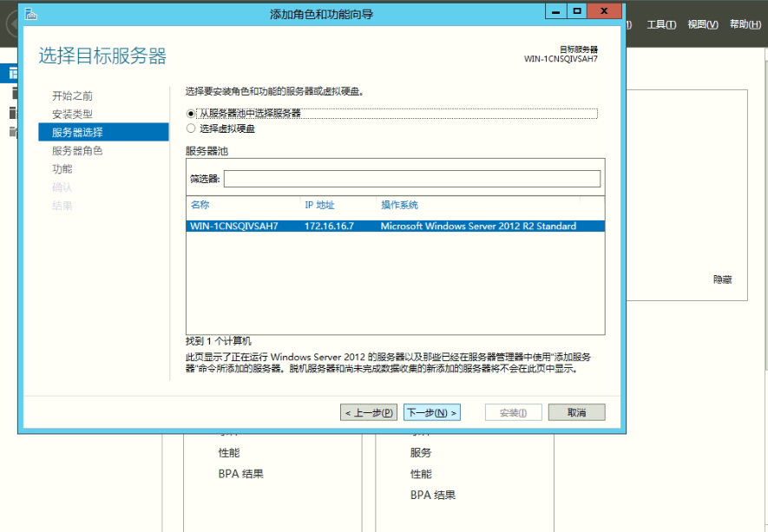The width and height of the screenshot is (768, 532).
Task: Minimize the 添加角色和功能向导 window
Action: point(556,11)
